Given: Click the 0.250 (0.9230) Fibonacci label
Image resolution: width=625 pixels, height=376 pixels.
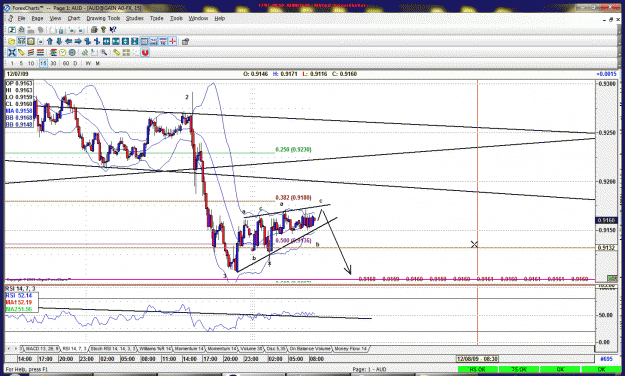Looking at the screenshot, I should pos(293,150).
